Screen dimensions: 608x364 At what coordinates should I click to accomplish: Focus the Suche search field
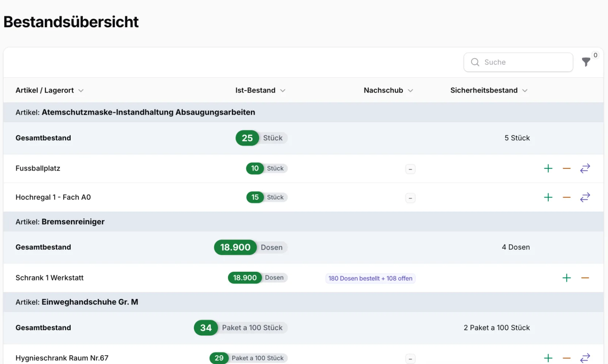point(518,62)
